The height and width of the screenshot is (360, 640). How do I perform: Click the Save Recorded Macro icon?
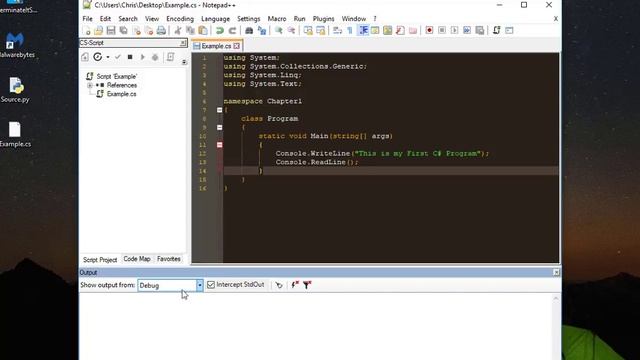[x=480, y=31]
